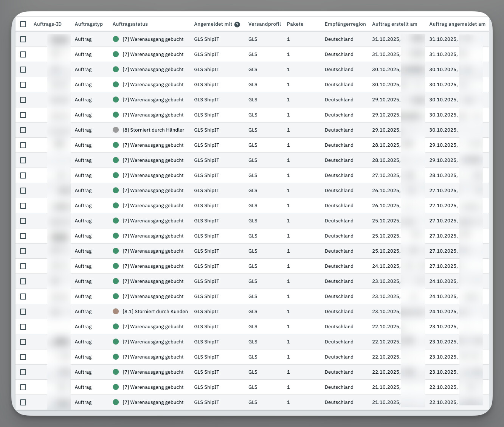Tick the checkbox of the first order row
504x427 pixels.
pos(23,39)
